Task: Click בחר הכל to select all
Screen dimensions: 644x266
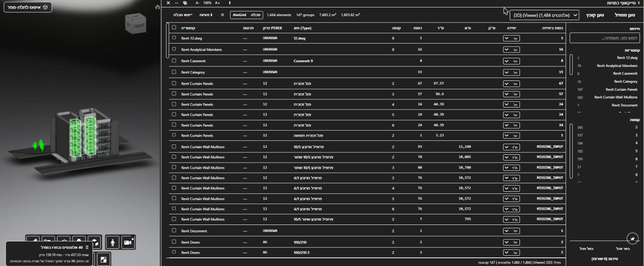Action: click(623, 249)
